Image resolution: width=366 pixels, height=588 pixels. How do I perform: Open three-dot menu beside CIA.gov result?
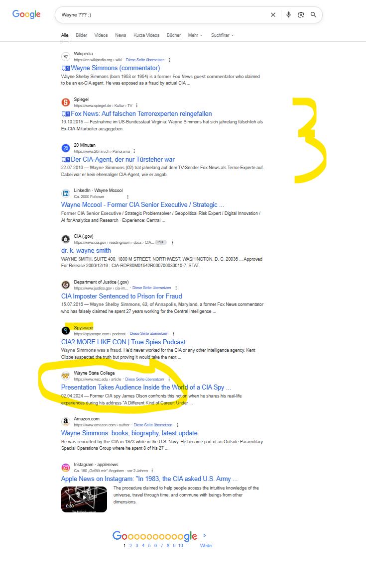coord(172,243)
